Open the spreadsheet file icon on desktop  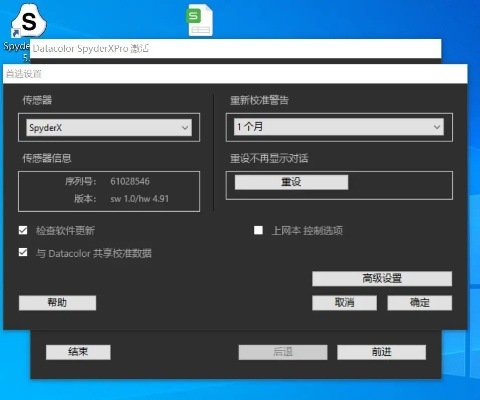click(x=200, y=20)
